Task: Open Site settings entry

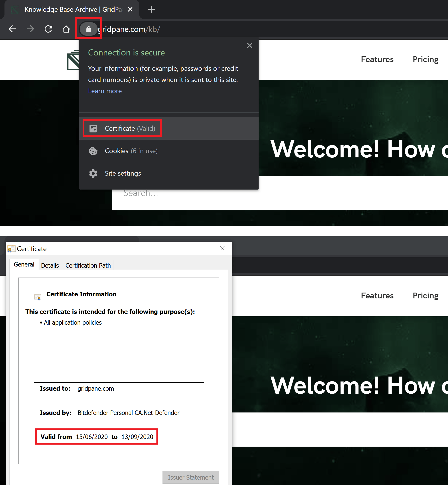Action: pyautogui.click(x=169, y=173)
